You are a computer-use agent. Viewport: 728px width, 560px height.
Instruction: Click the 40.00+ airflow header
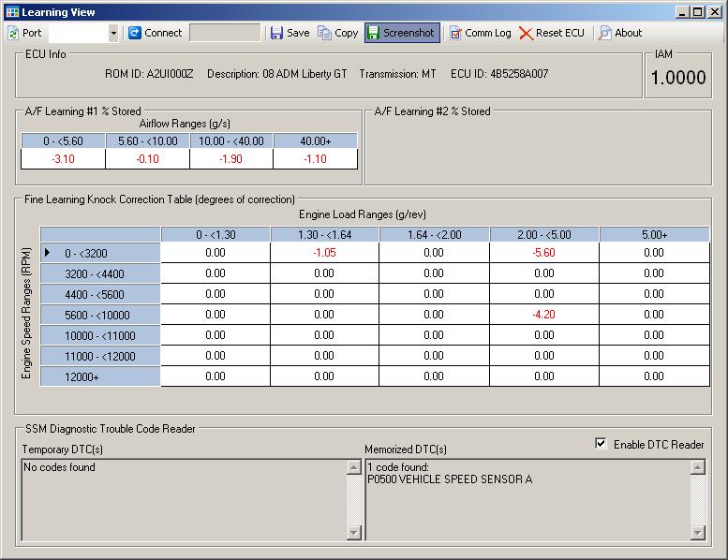tap(315, 141)
